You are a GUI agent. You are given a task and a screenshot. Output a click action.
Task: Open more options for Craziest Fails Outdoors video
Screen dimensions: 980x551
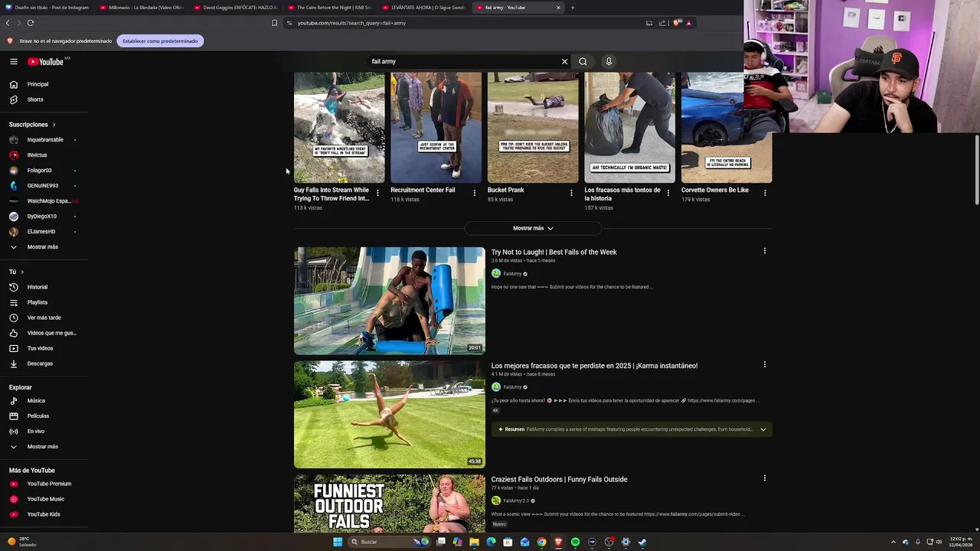764,478
